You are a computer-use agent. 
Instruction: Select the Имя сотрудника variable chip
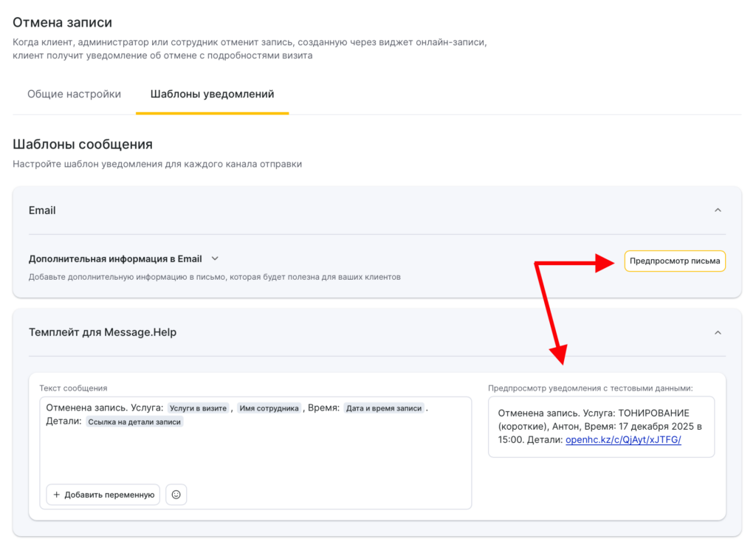tap(269, 408)
